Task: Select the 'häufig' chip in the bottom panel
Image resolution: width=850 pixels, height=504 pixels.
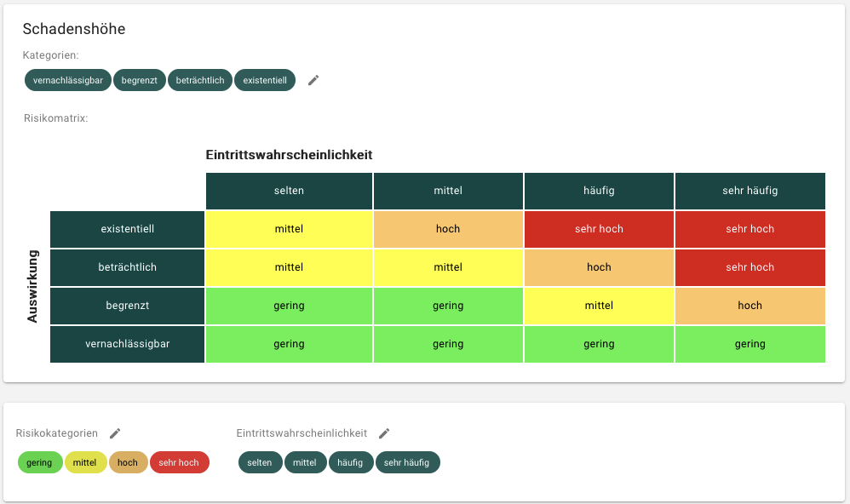Action: (350, 462)
